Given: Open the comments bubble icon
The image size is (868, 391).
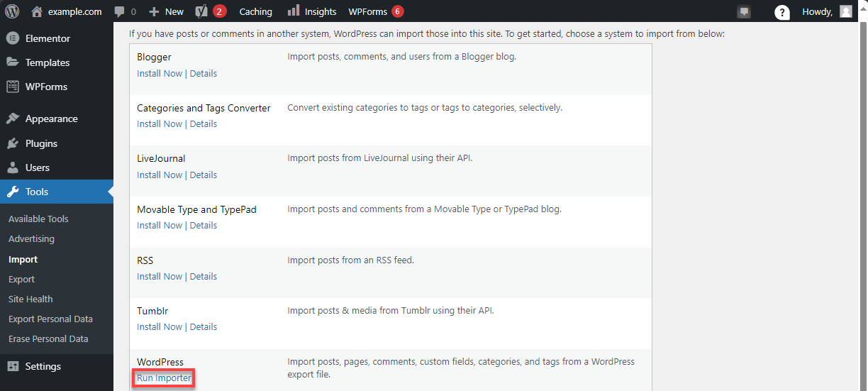Looking at the screenshot, I should tap(120, 11).
